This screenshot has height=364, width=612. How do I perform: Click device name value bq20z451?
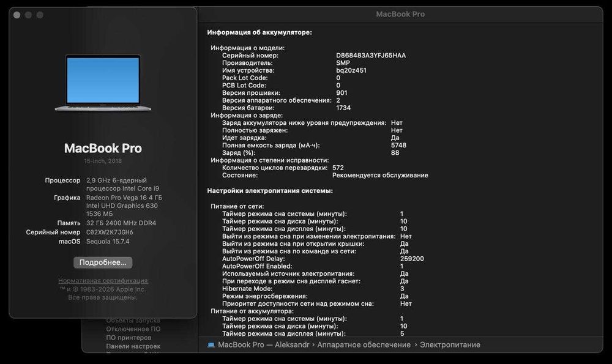coord(351,70)
